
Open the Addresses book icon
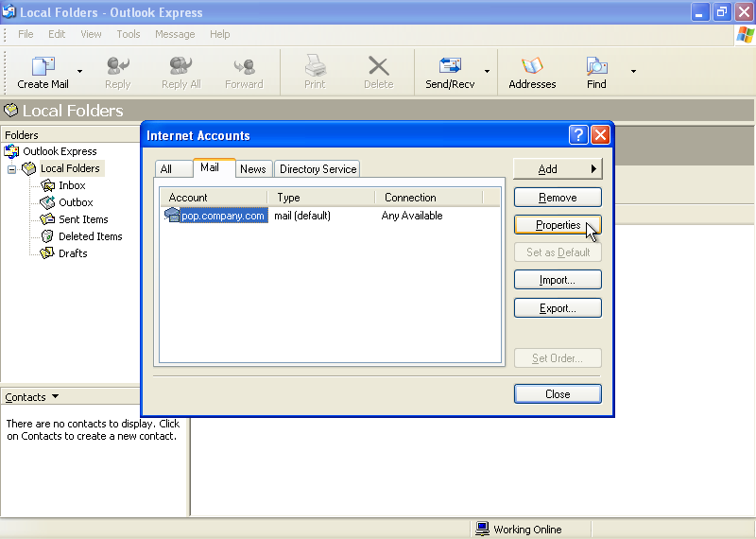[532, 66]
